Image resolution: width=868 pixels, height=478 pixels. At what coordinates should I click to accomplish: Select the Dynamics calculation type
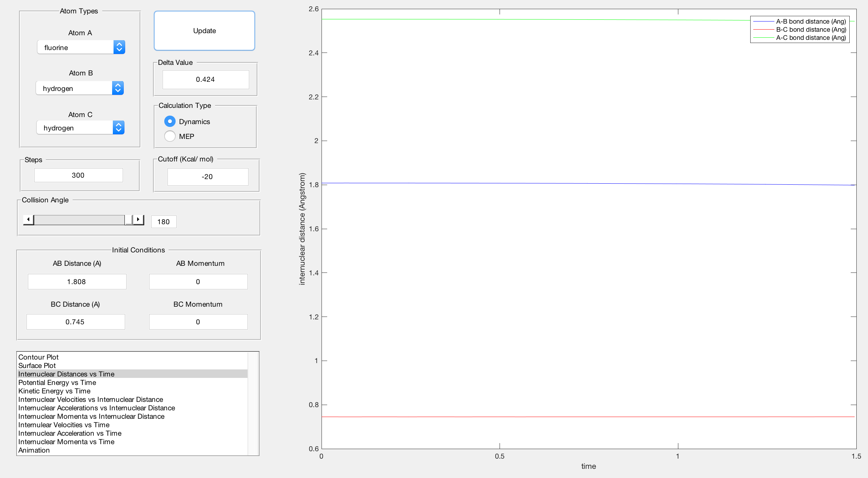pyautogui.click(x=170, y=121)
